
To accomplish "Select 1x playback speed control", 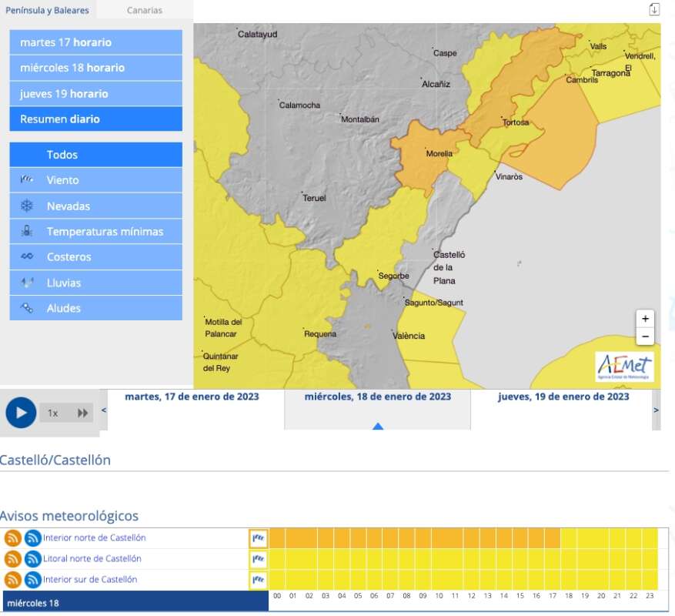I will 53,413.
